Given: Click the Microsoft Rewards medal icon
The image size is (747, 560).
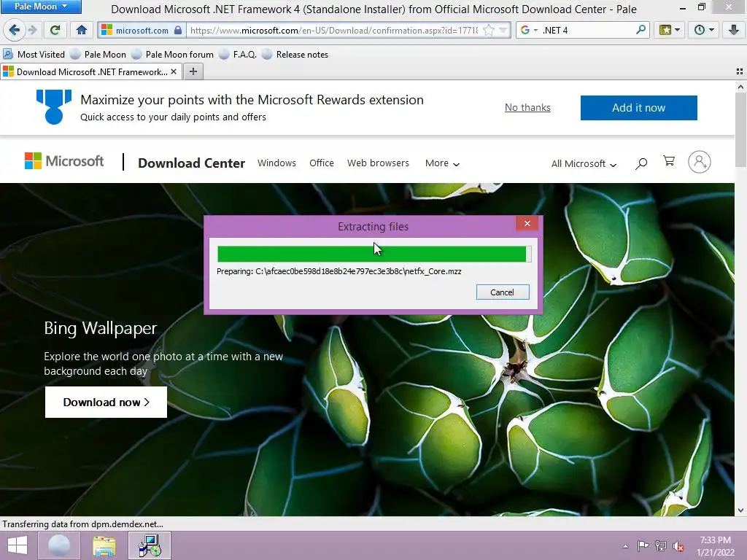Looking at the screenshot, I should 54,106.
